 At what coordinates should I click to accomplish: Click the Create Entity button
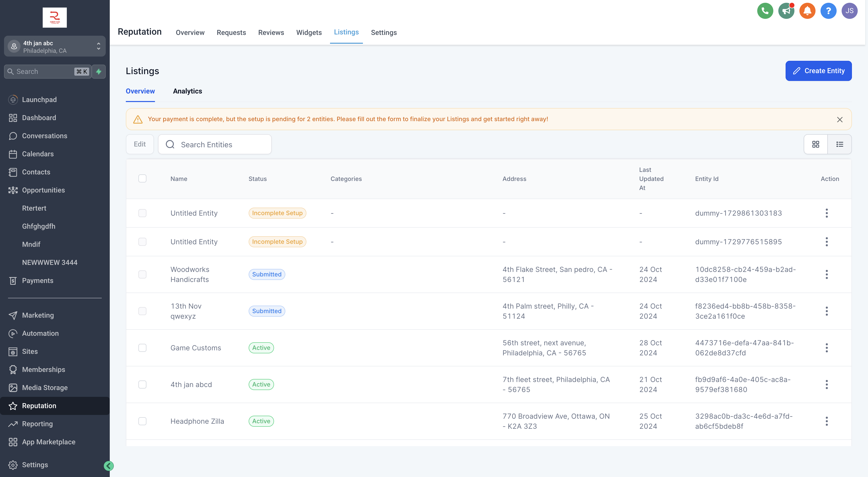point(818,71)
